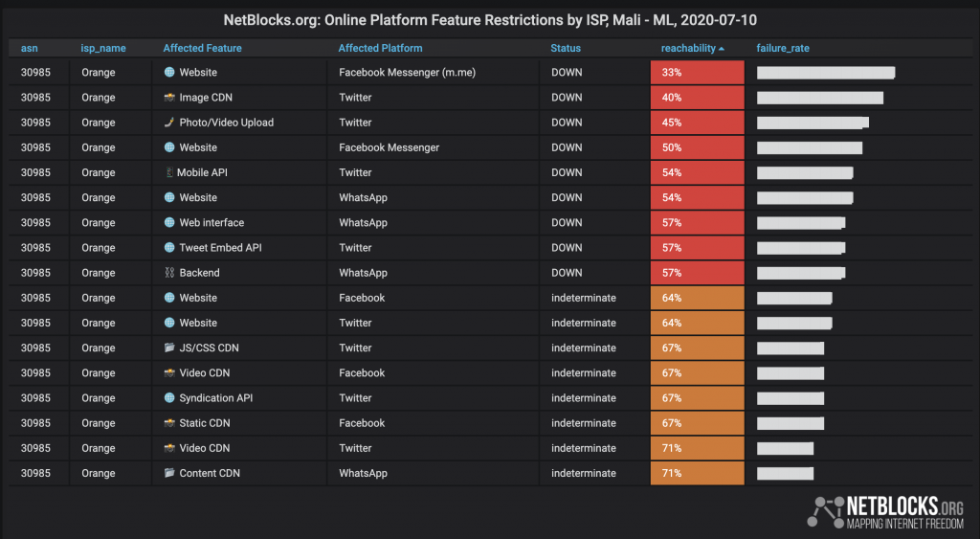Viewport: 980px width, 539px height.
Task: Click the Image CDN icon in Twitter row
Action: click(x=169, y=97)
